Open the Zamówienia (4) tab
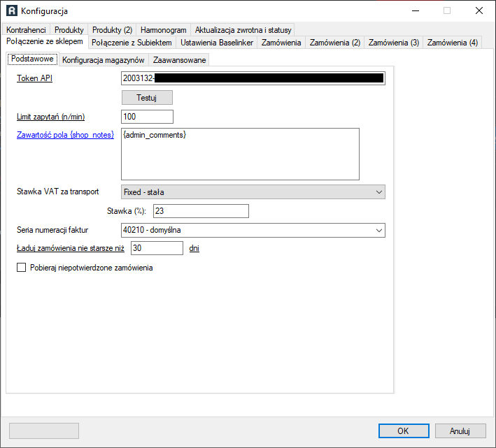This screenshot has width=496, height=448. tap(453, 43)
